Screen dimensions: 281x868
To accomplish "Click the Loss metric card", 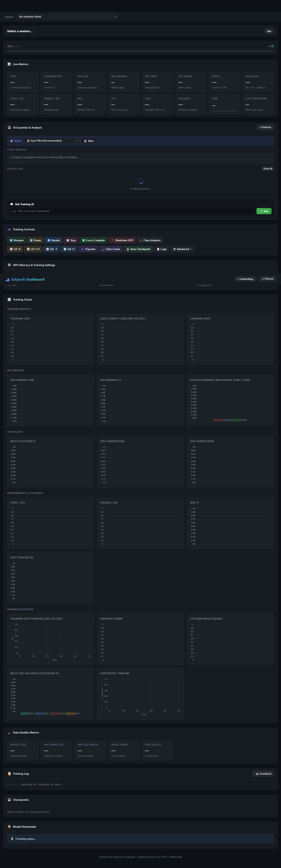I will tap(23, 82).
